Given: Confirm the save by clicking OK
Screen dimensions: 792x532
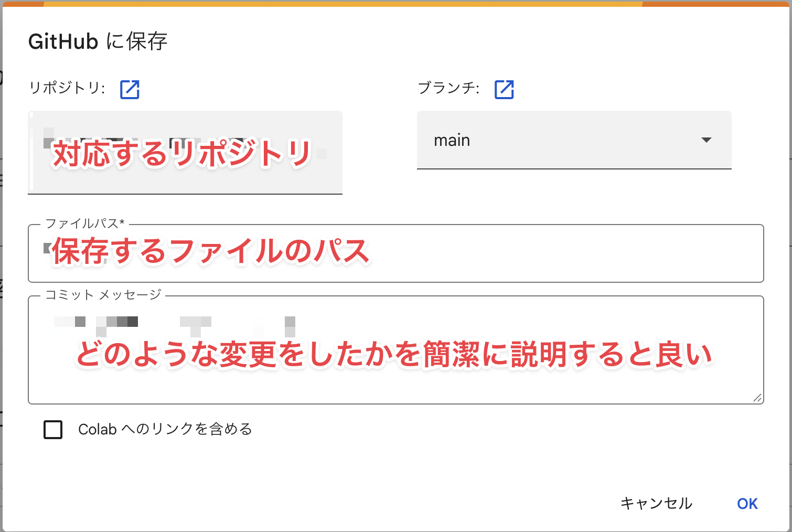Looking at the screenshot, I should [x=747, y=503].
